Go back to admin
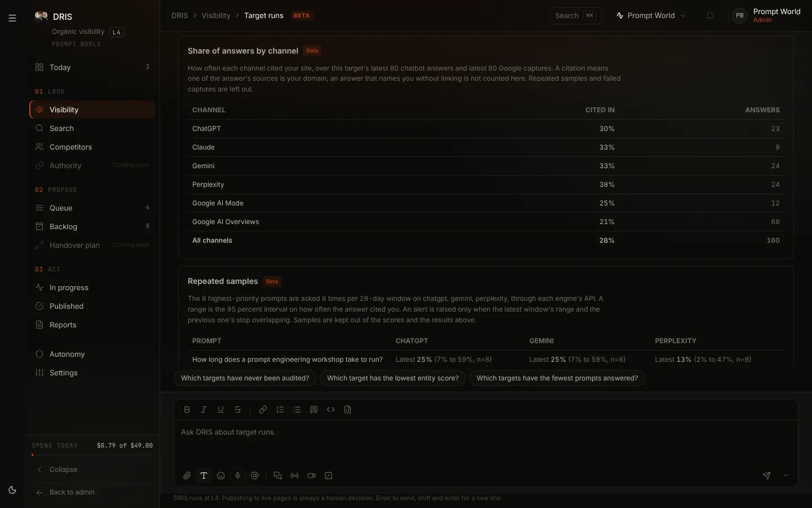The height and width of the screenshot is (508, 812). click(92, 492)
